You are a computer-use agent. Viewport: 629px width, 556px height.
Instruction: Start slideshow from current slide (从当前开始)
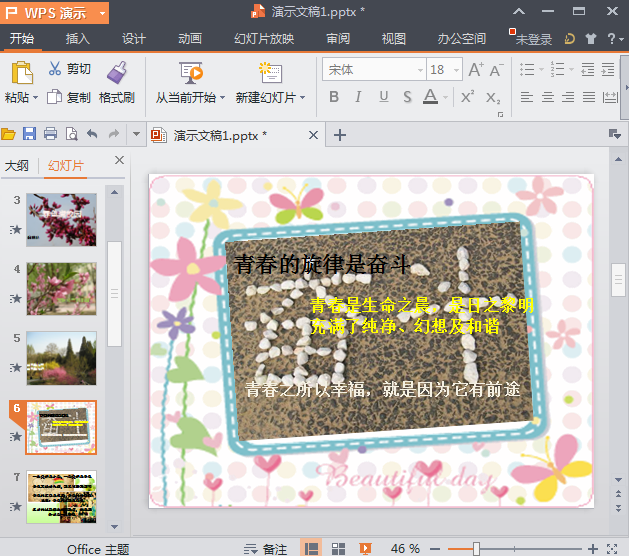(190, 72)
